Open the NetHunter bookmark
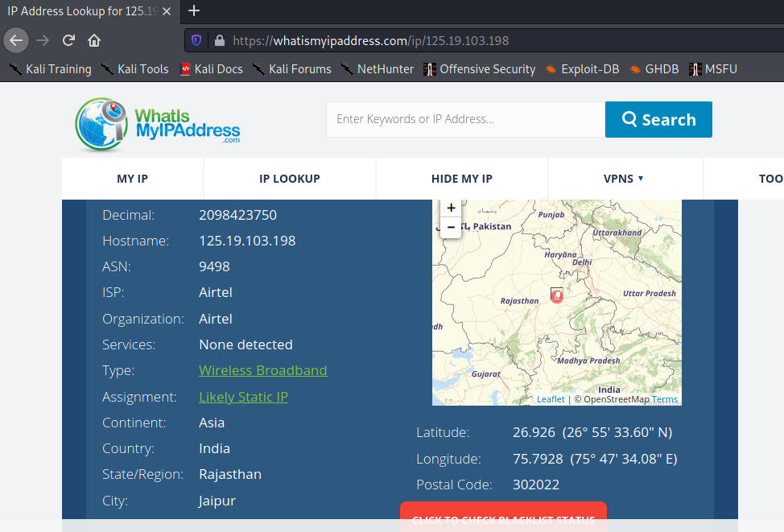 [x=378, y=69]
